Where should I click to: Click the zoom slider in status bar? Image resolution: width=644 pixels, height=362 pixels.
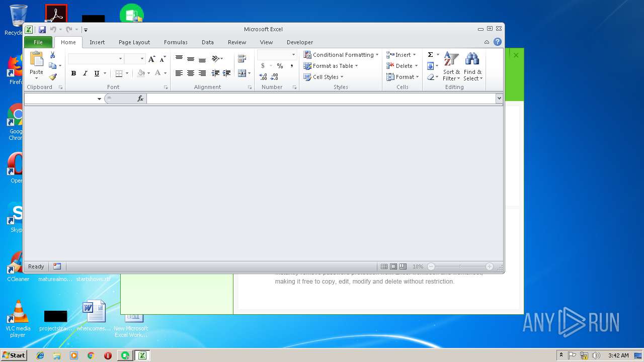[460, 266]
